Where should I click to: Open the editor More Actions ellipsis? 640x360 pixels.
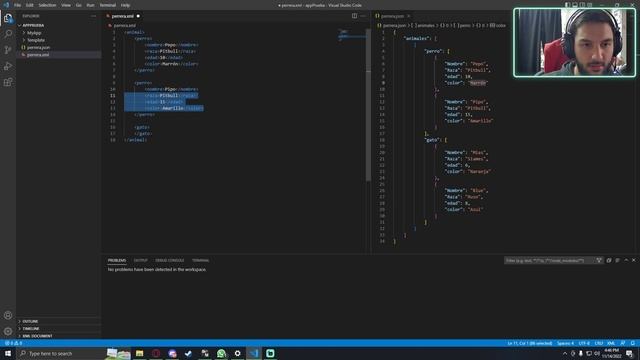pyautogui.click(x=363, y=16)
